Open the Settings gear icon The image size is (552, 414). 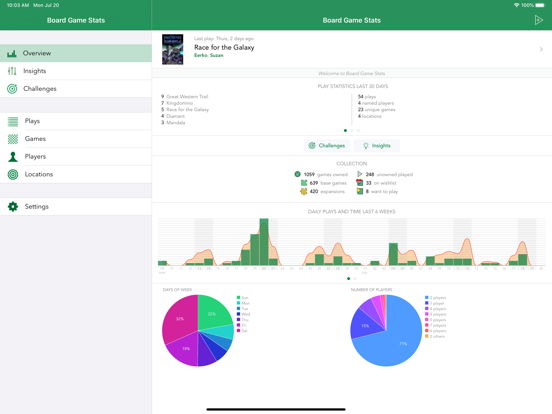(x=13, y=207)
